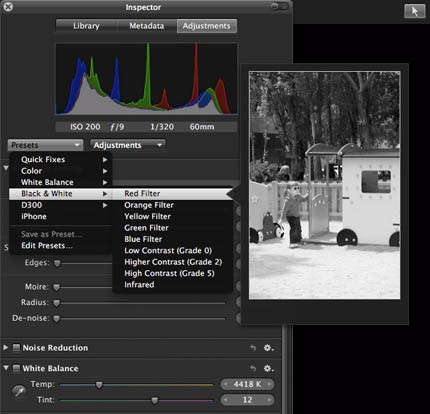430x414 pixels.
Task: Open the White Balance presets submenu
Action: tap(60, 182)
